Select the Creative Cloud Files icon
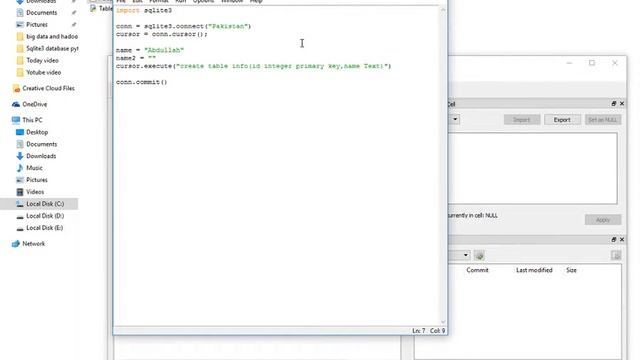The height and width of the screenshot is (360, 640). [16, 89]
